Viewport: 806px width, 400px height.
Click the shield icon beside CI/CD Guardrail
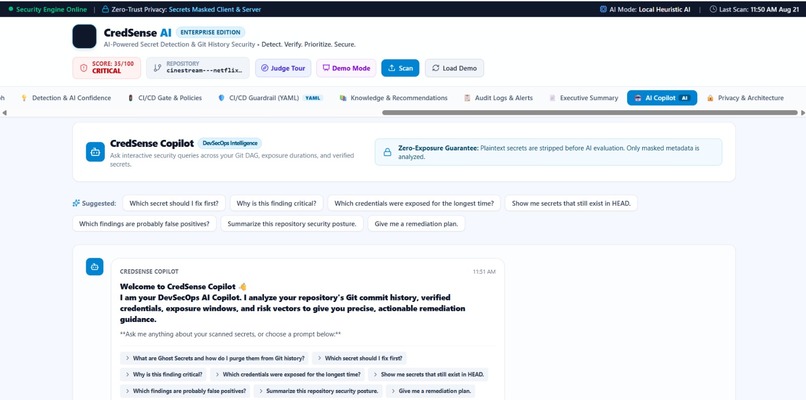(222, 98)
